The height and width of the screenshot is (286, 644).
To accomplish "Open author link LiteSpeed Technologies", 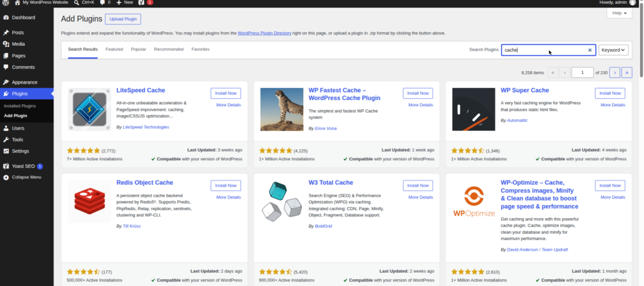I will click(x=146, y=127).
